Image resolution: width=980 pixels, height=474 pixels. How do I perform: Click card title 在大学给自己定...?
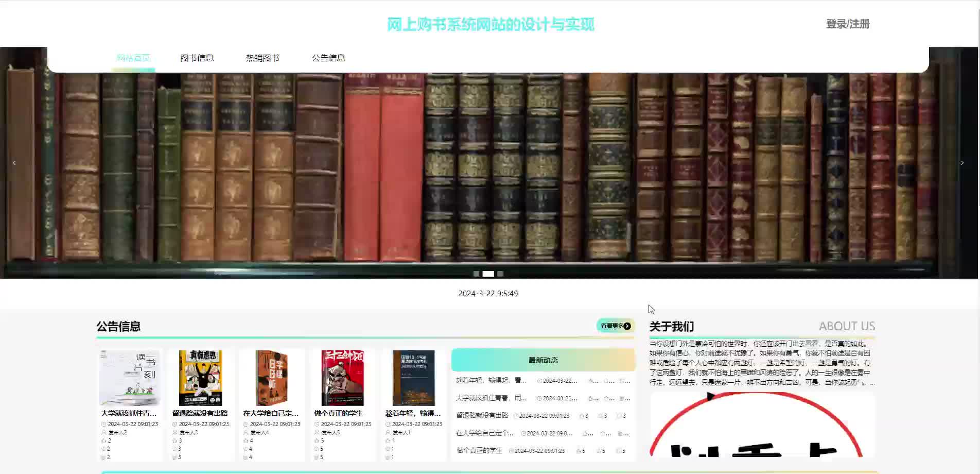point(271,413)
